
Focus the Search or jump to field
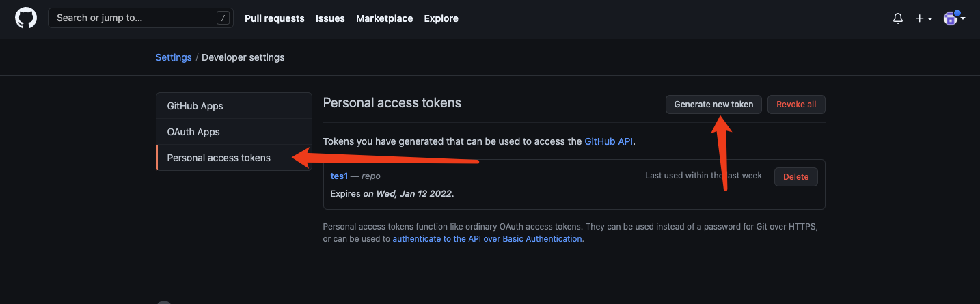point(133,18)
